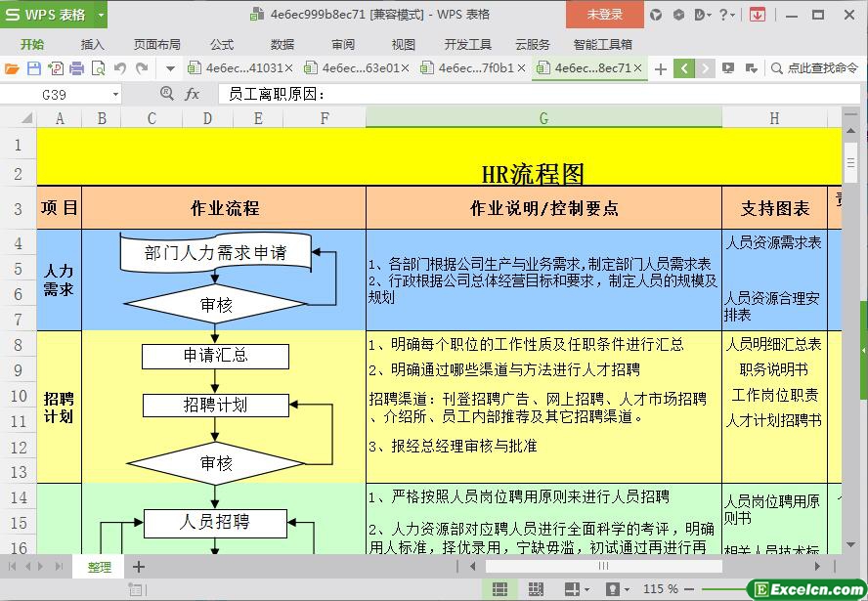The width and height of the screenshot is (868, 601).
Task: Click the formula bar input field
Action: (x=540, y=94)
